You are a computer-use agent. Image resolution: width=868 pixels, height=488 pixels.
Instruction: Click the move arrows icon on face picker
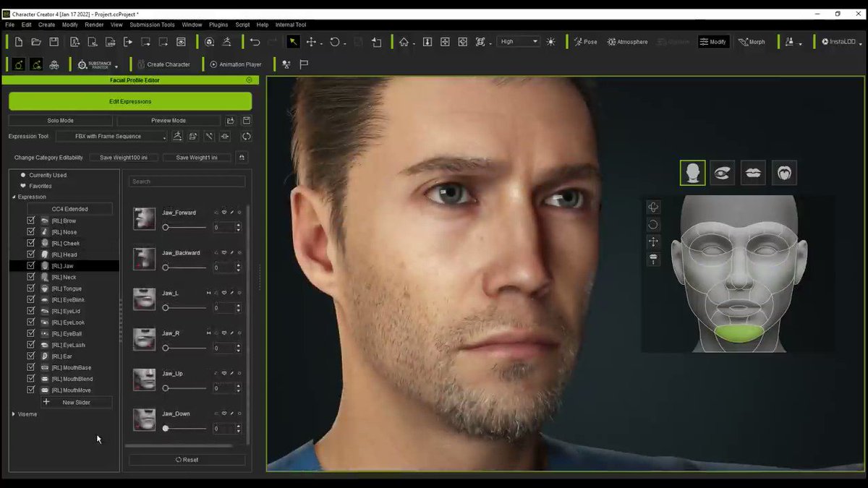tap(653, 241)
